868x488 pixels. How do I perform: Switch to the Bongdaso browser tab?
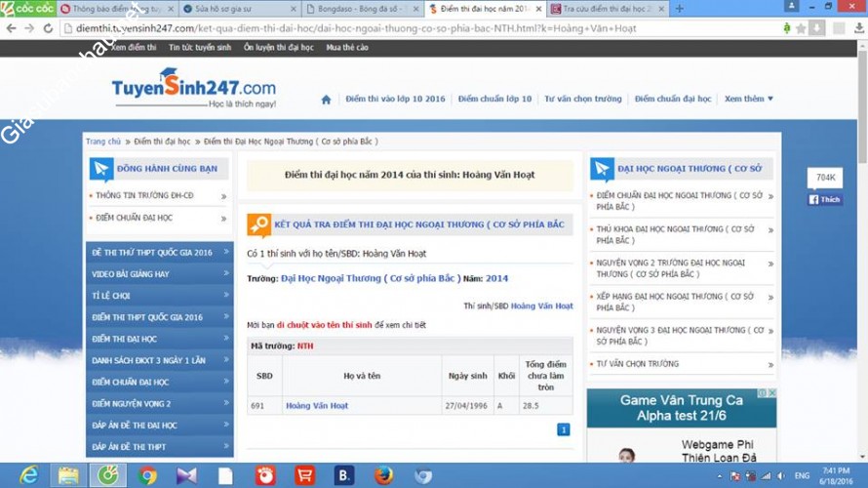click(363, 9)
